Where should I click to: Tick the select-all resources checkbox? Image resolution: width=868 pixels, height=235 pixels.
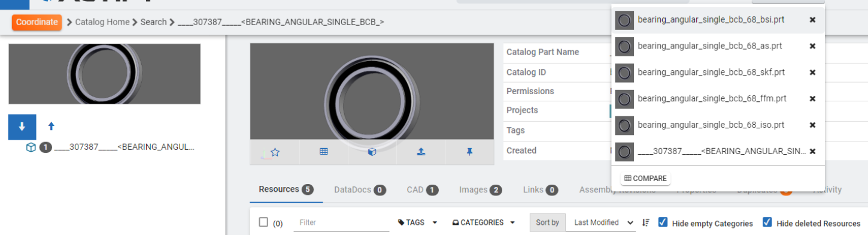coord(263,222)
